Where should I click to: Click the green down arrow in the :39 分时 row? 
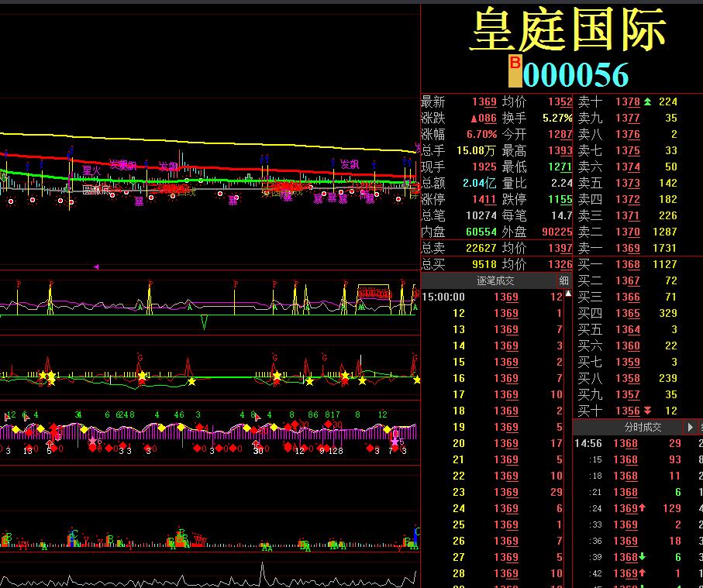click(x=642, y=557)
